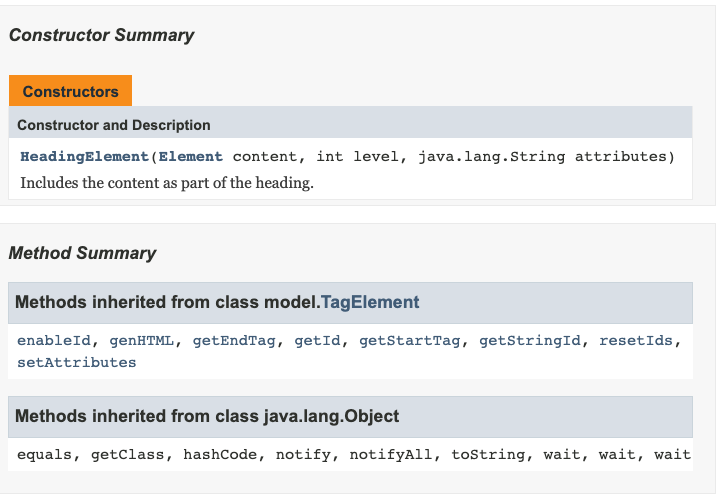Follow the genHTML method link

(142, 341)
